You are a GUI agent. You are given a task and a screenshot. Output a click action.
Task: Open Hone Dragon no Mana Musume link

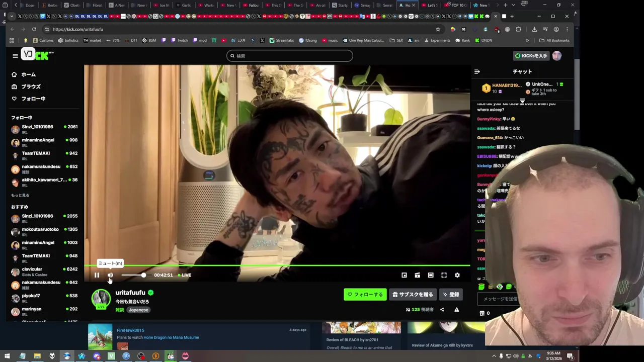coord(172,337)
